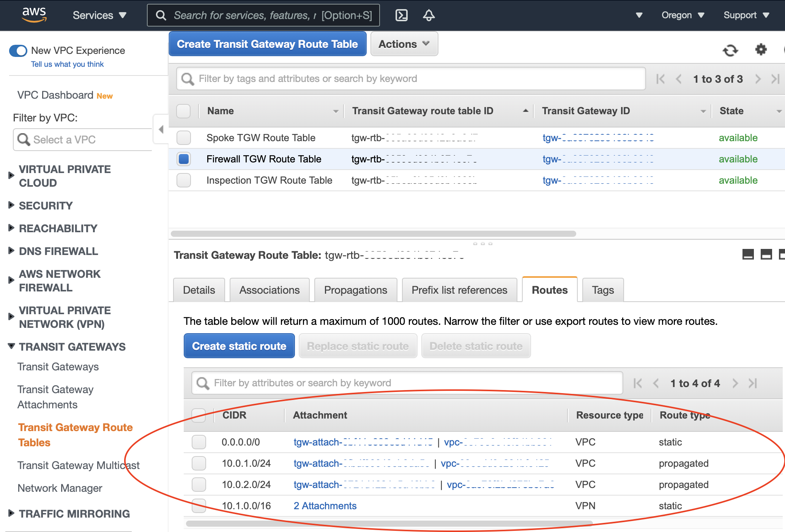
Task: Click Create static route button
Action: (x=239, y=346)
